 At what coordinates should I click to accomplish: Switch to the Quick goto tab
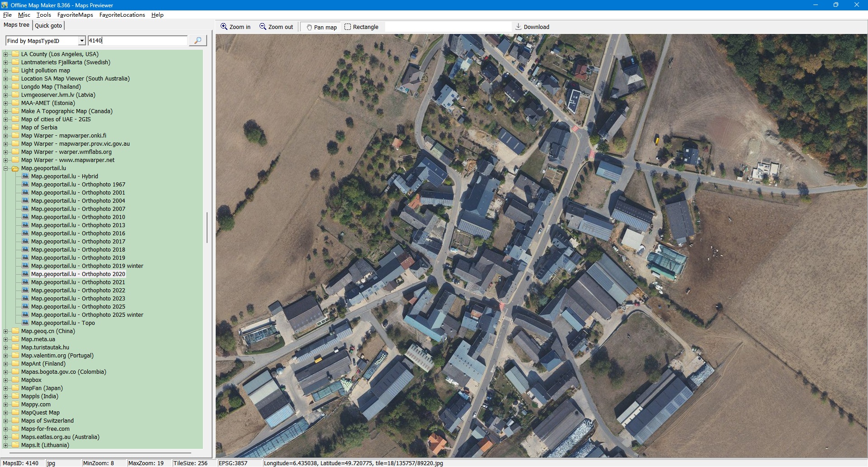[48, 25]
